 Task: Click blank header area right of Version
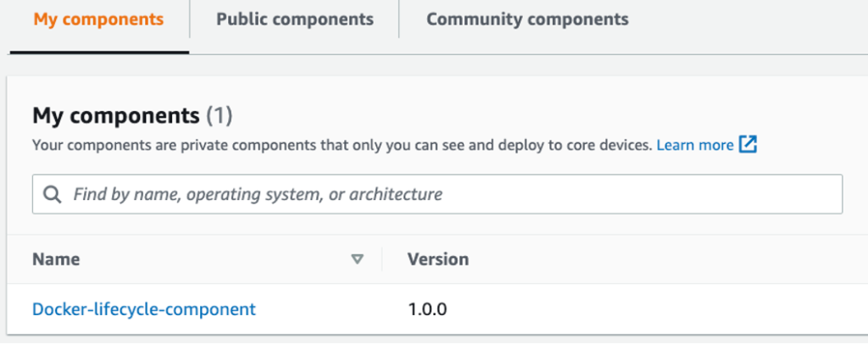(x=661, y=259)
